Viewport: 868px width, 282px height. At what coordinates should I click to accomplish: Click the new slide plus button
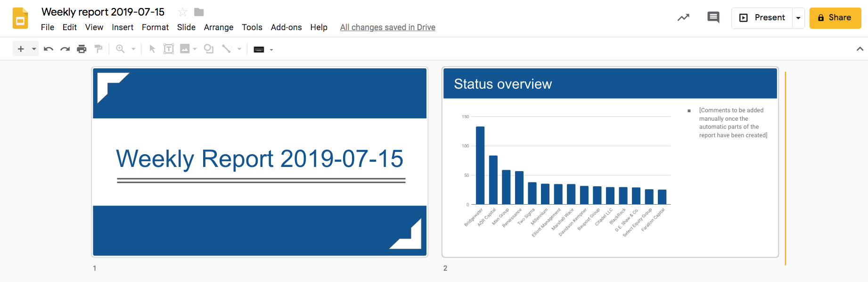(x=21, y=49)
